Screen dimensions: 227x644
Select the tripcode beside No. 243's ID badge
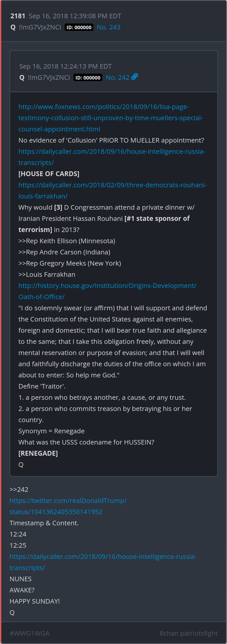coord(40,27)
